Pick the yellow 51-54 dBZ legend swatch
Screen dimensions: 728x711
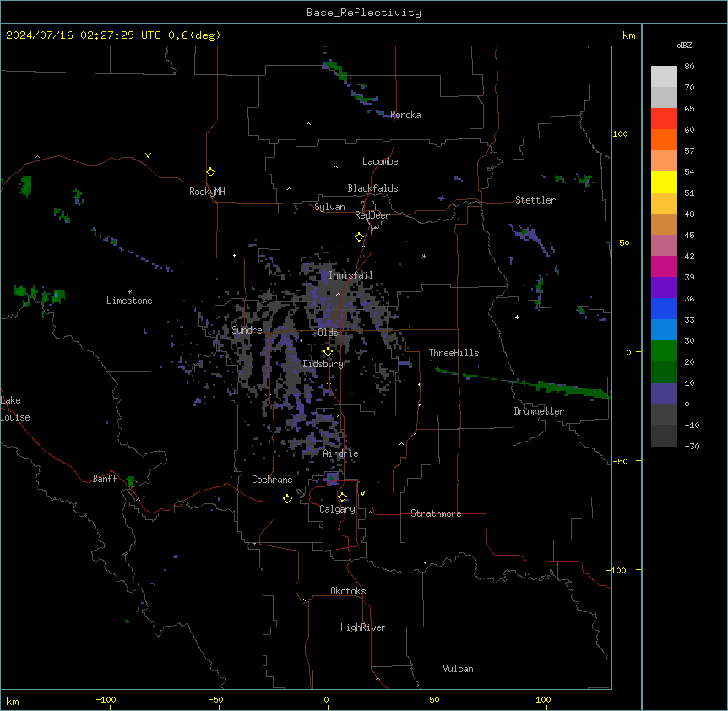coord(664,182)
